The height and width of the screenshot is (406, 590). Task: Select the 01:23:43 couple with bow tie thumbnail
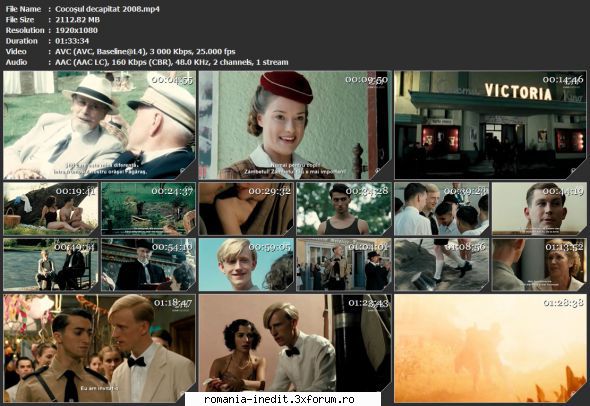[x=295, y=343]
